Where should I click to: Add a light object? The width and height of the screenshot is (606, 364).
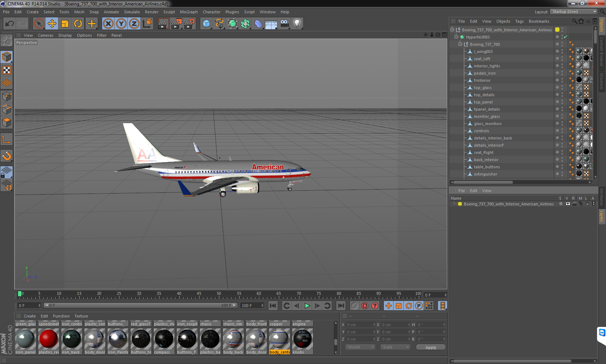tap(297, 24)
